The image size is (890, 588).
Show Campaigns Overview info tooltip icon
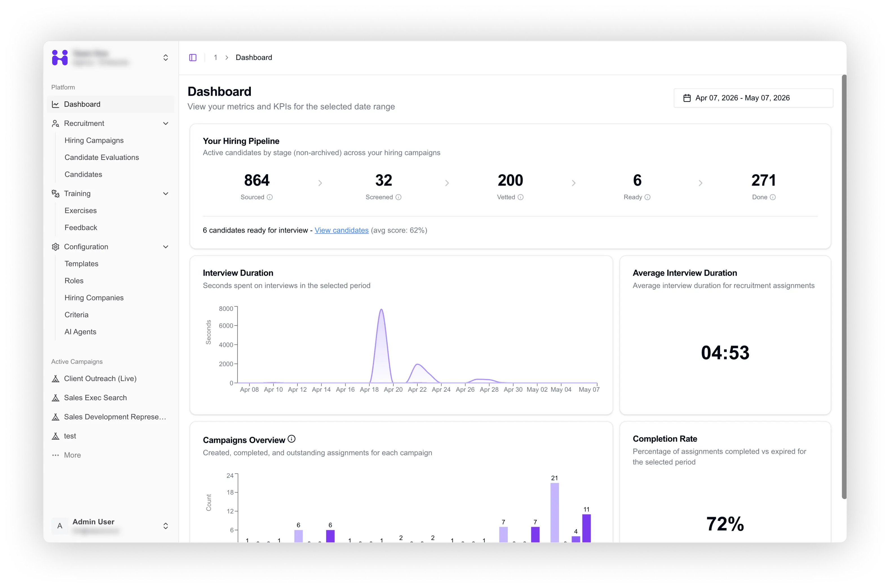pyautogui.click(x=291, y=439)
